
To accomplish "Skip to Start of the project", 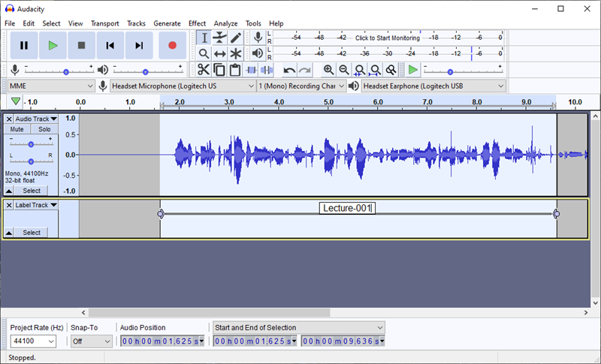I will (110, 46).
